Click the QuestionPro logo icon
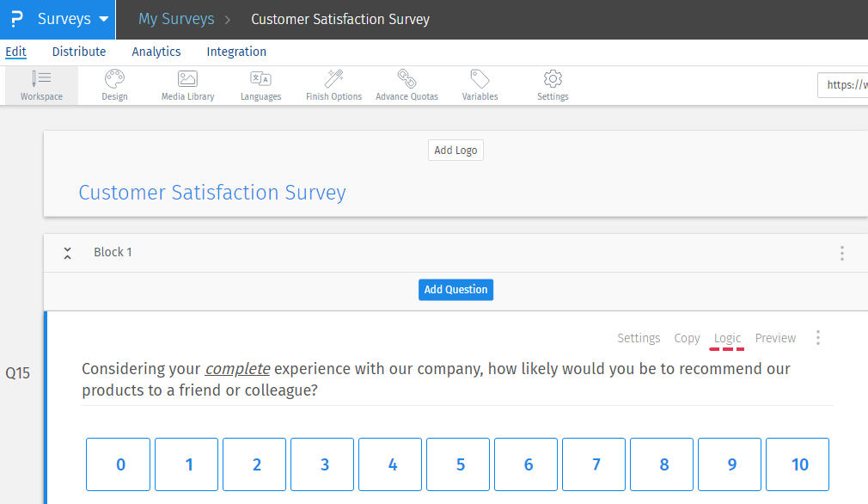This screenshot has width=868, height=504. (15, 18)
